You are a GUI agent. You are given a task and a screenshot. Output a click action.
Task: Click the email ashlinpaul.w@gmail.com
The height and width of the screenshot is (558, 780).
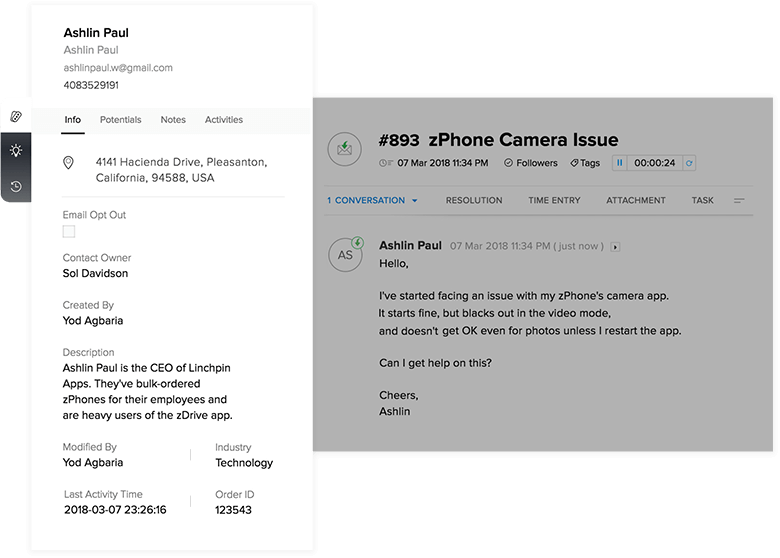118,68
